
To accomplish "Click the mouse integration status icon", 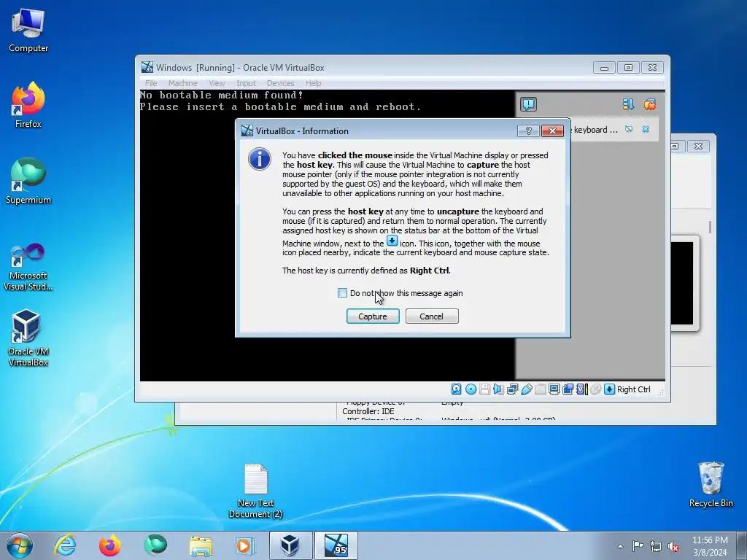I will 595,389.
